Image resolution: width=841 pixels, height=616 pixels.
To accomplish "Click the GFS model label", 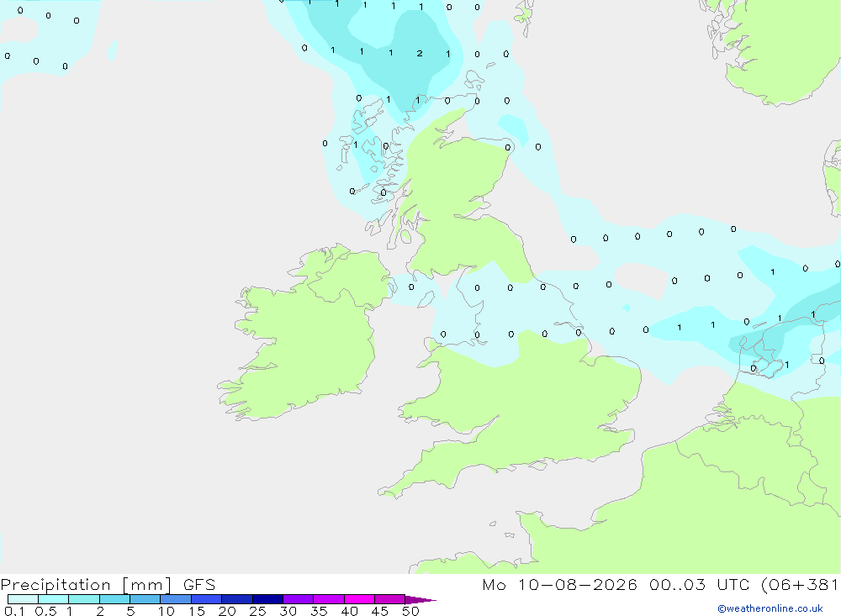I will 199,584.
